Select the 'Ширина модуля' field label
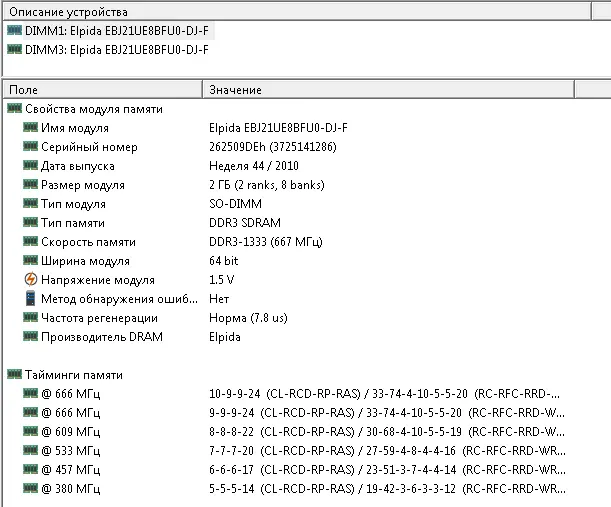This screenshot has height=507, width=611. [85, 261]
